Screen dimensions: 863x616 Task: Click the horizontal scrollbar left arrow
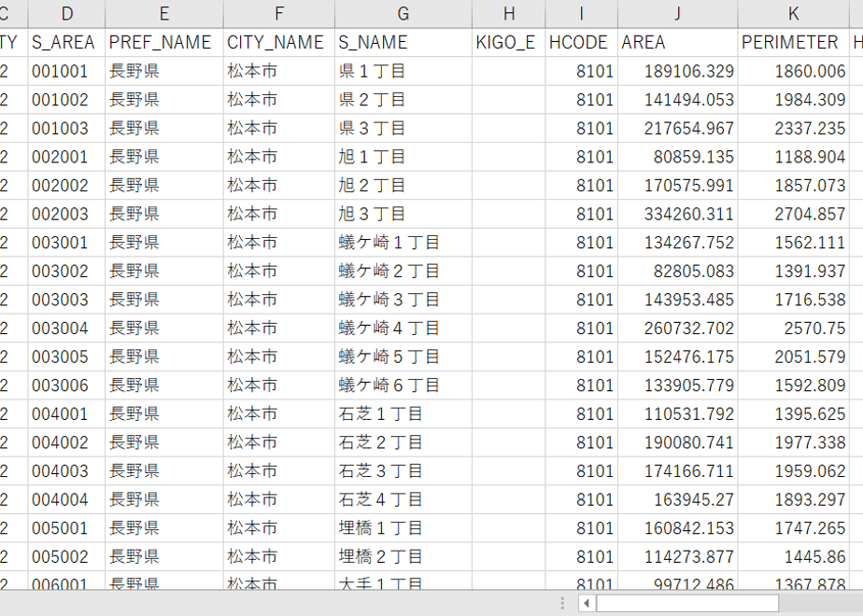click(x=587, y=603)
